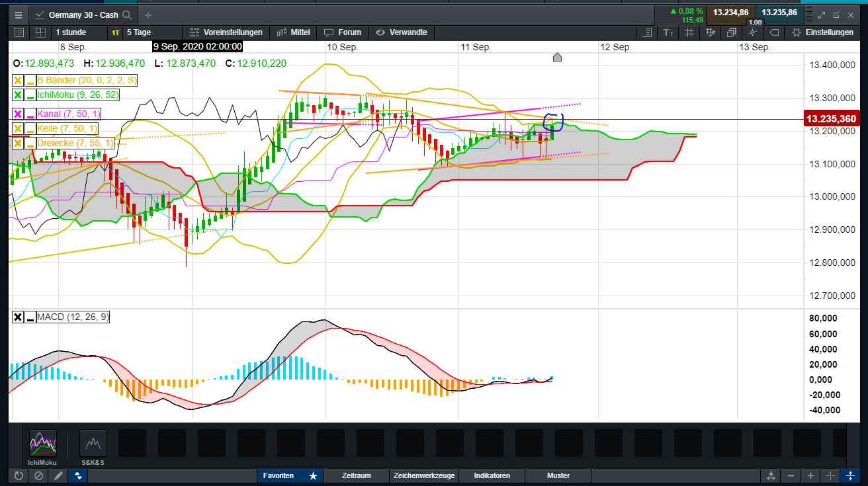The image size is (868, 486).
Task: Click the yellow 1T period icon
Action: coord(116,32)
